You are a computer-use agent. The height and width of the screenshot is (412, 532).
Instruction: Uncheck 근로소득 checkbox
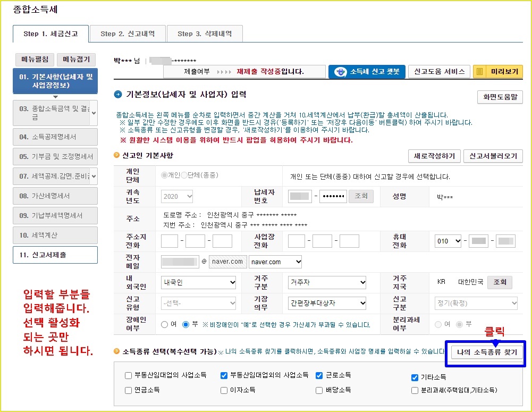point(319,375)
